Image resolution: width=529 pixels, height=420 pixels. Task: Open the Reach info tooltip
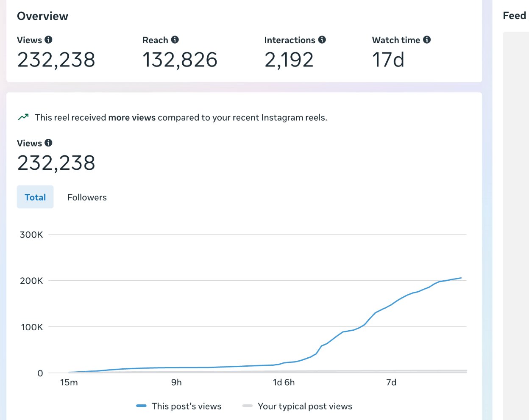point(175,40)
